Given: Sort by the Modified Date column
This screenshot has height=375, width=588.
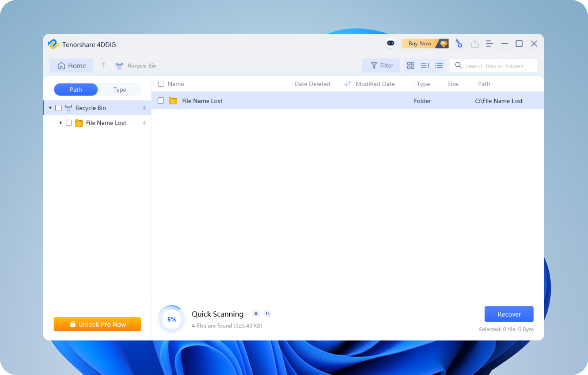Looking at the screenshot, I should pos(374,84).
